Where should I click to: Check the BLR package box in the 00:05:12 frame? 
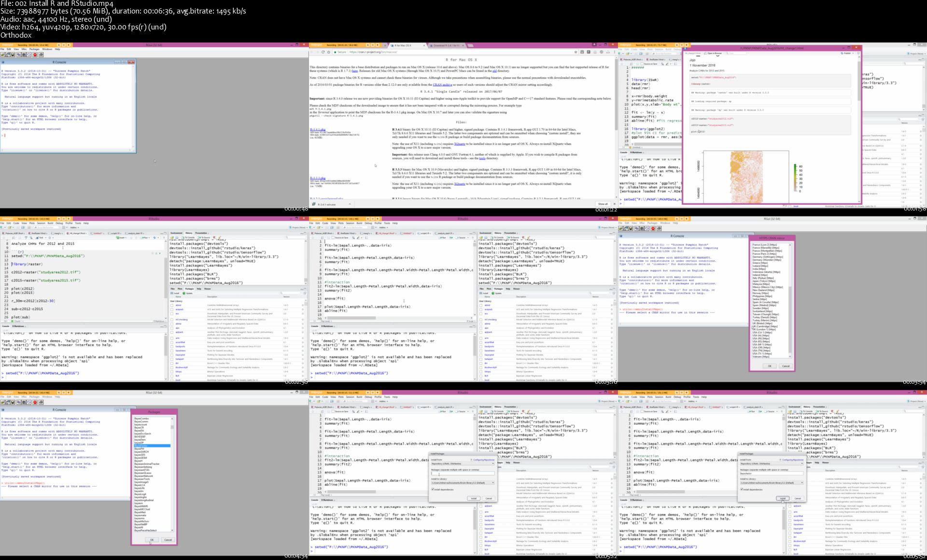[x=481, y=549]
